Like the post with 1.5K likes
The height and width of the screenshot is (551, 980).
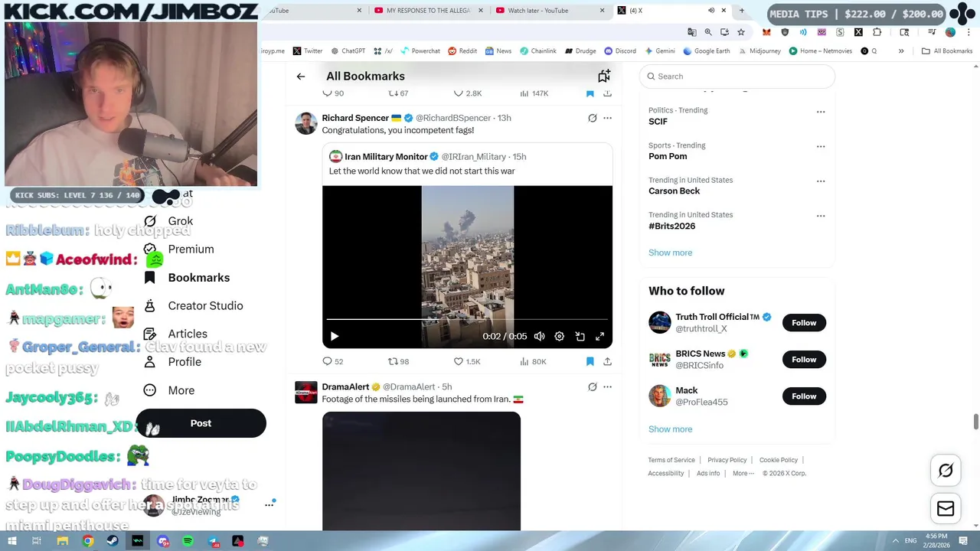coord(467,361)
